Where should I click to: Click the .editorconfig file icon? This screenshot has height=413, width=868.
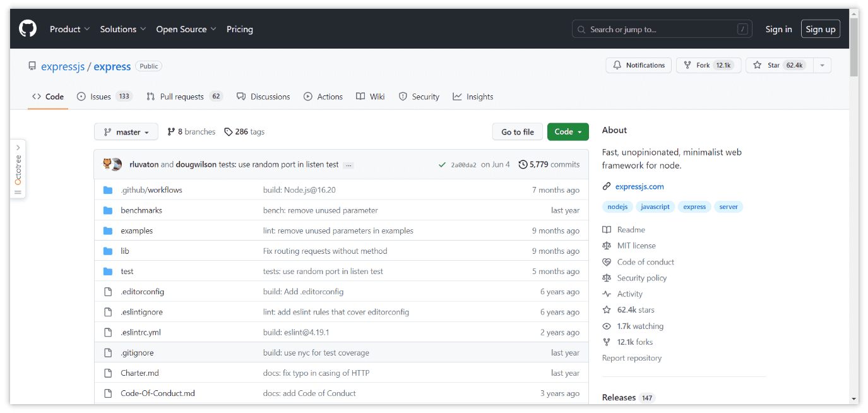(108, 292)
